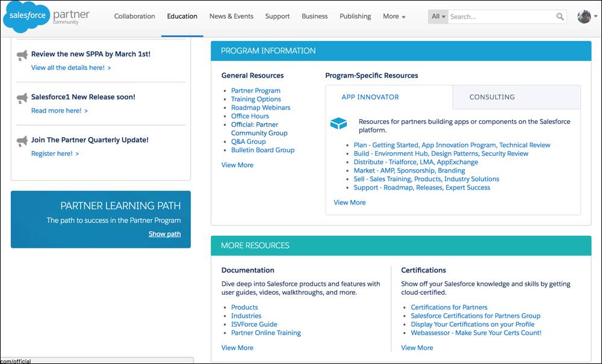The image size is (602, 364).
Task: Click View all the details here link
Action: click(x=71, y=67)
